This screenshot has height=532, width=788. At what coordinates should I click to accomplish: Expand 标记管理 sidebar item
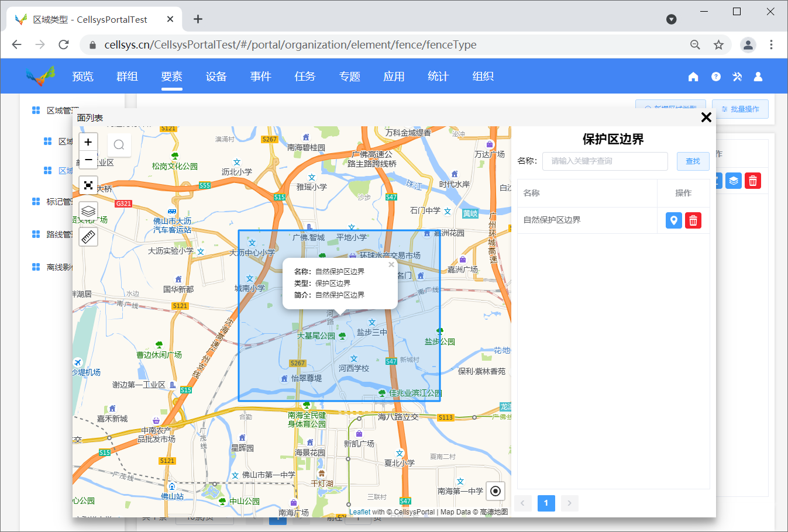52,202
